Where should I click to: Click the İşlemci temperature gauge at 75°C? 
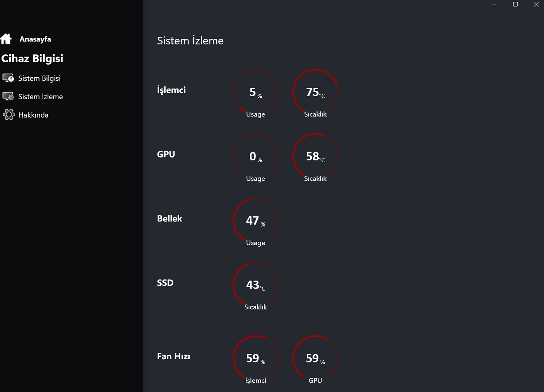(x=315, y=92)
